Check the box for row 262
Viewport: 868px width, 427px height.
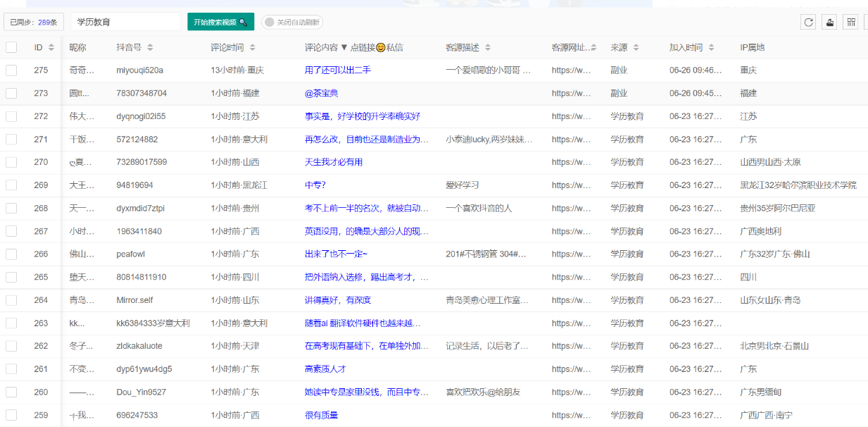pos(11,346)
